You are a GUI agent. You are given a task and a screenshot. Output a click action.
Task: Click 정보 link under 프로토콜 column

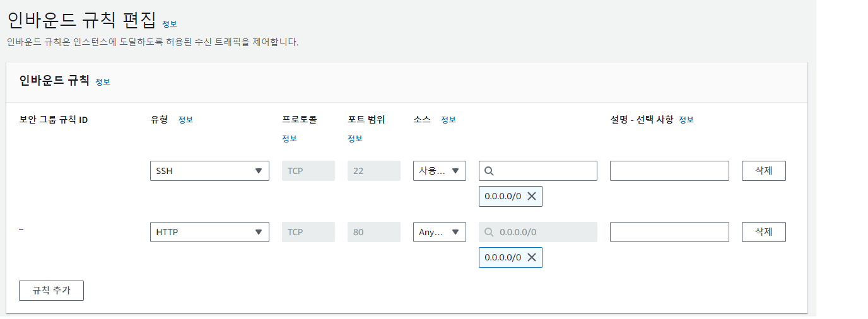[x=290, y=139]
